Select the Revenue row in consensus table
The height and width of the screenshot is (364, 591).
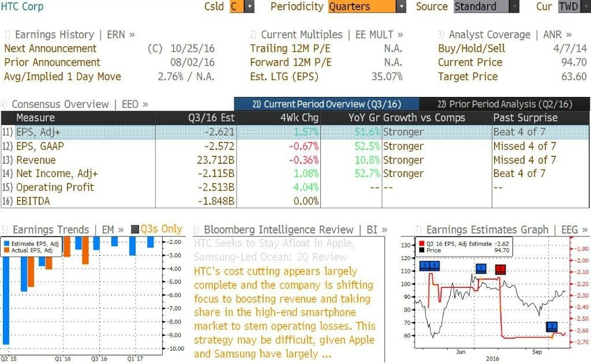(x=295, y=160)
